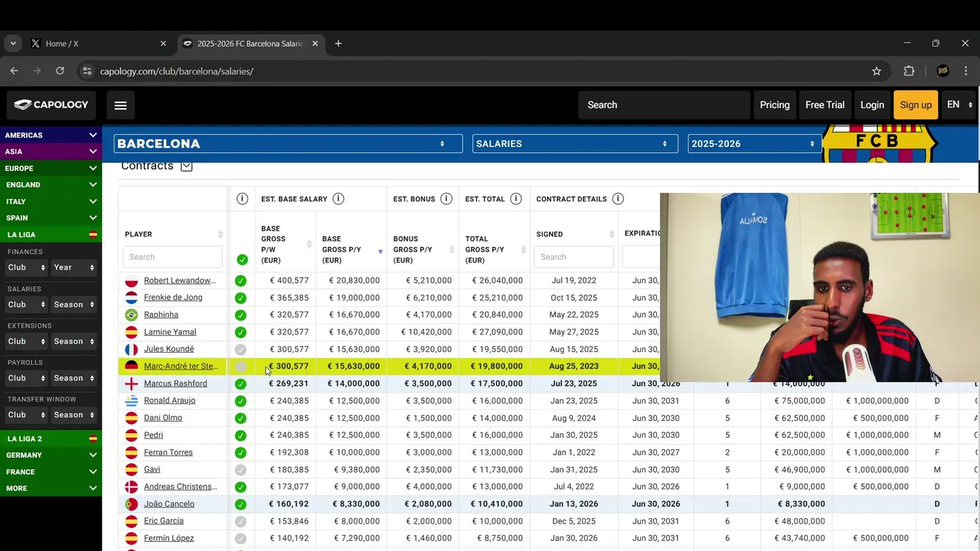Open the SALARIES section dropdown
This screenshot has height=551, width=980.
click(x=575, y=144)
